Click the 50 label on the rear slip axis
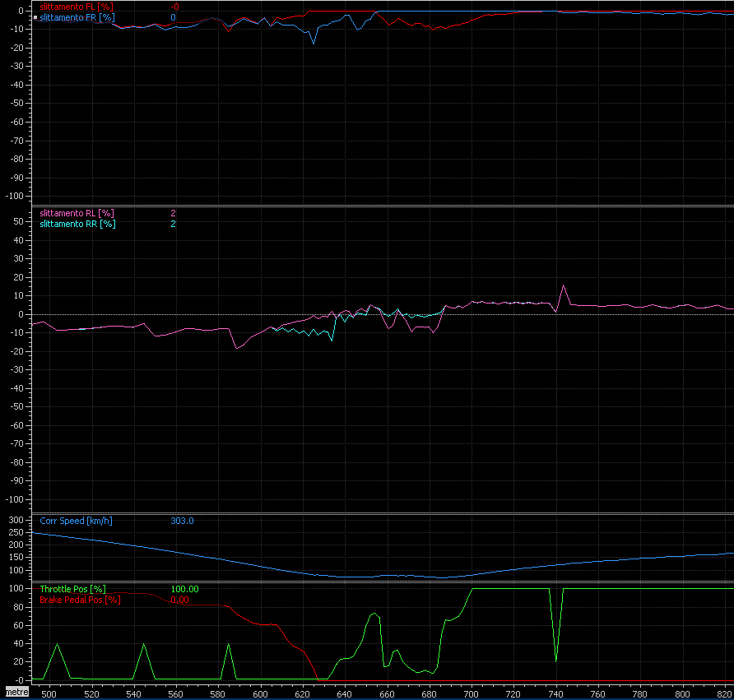This screenshot has height=700, width=734. click(18, 221)
